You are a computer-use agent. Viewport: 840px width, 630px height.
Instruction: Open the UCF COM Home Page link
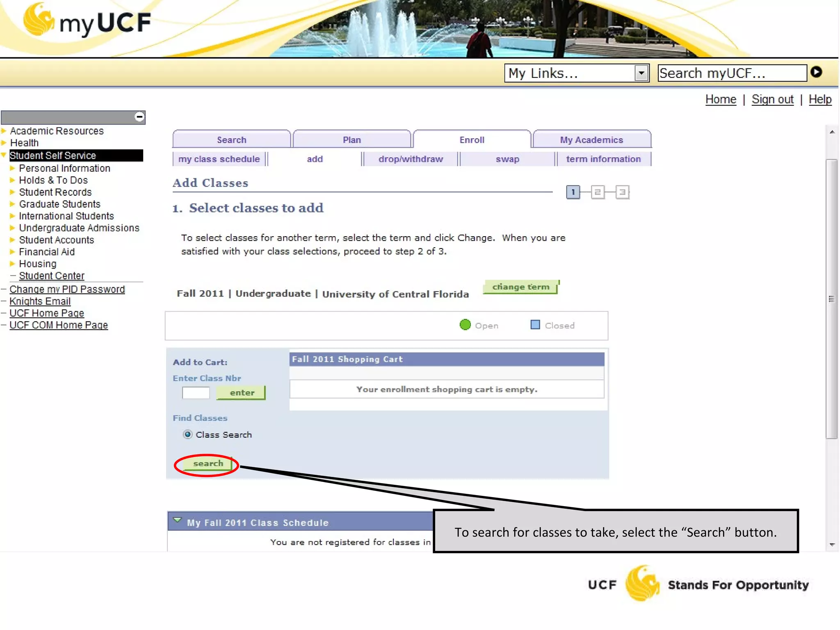coord(59,325)
